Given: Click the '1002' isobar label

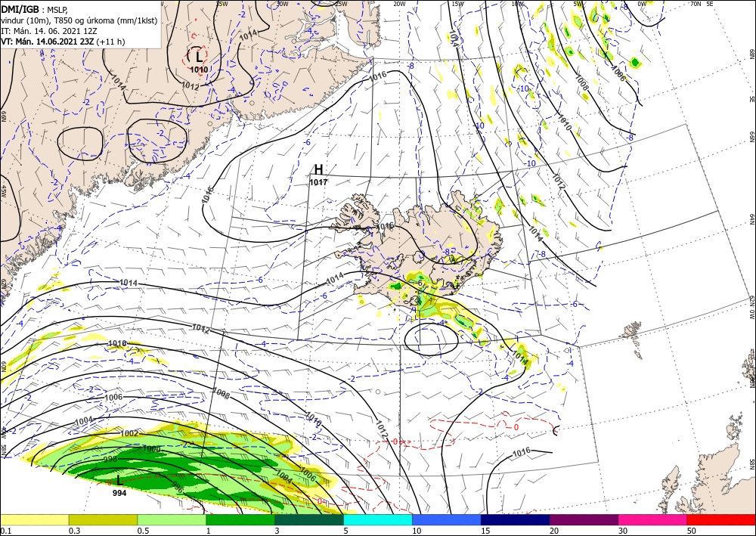Looking at the screenshot, I should point(129,434).
